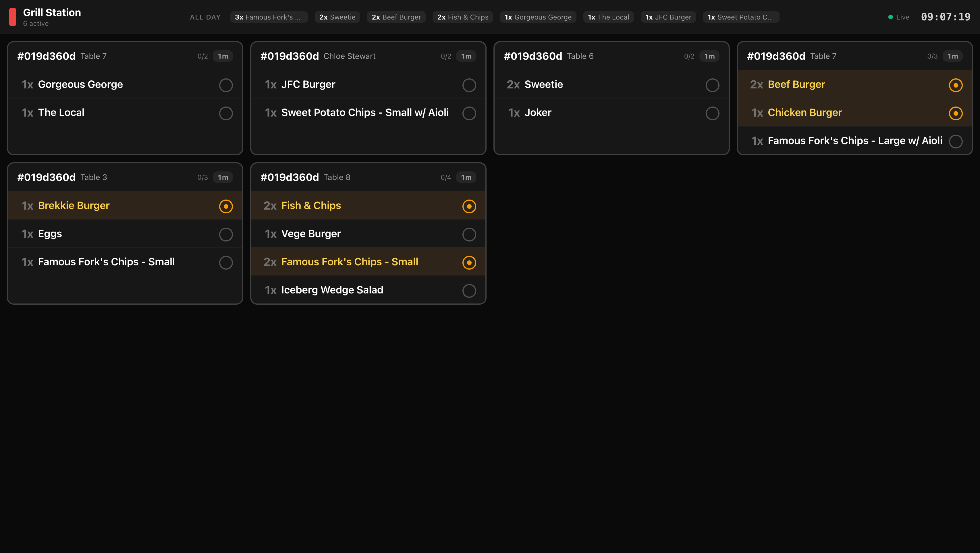Mark Iceberg Wedge Salad as complete

(x=469, y=291)
